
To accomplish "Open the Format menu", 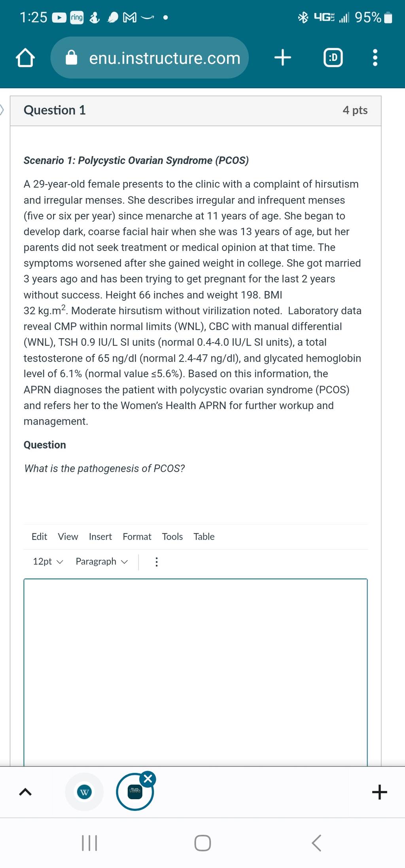I will click(137, 536).
